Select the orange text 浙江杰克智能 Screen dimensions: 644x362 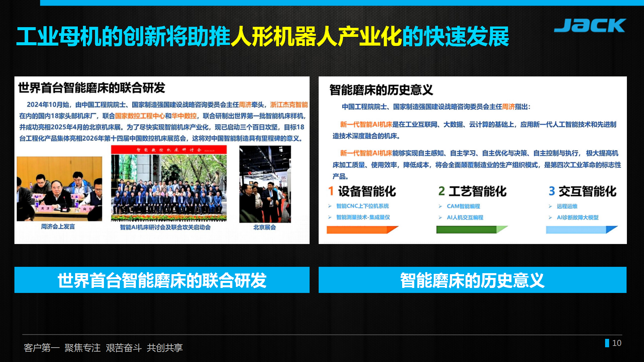point(289,105)
